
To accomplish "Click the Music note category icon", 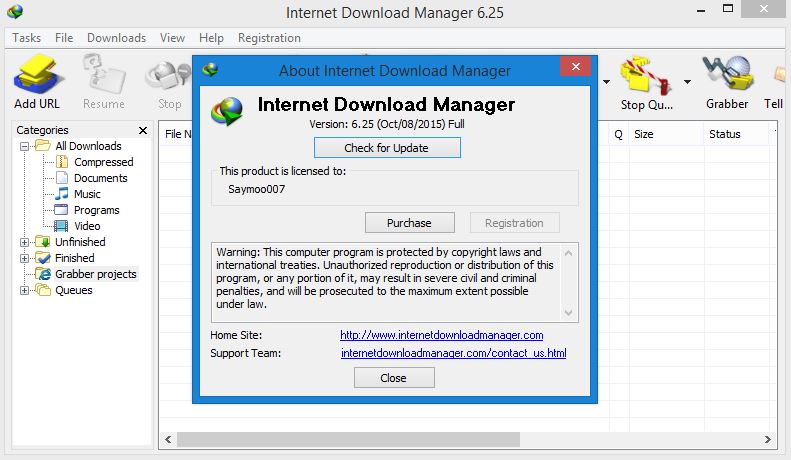I will pos(62,194).
